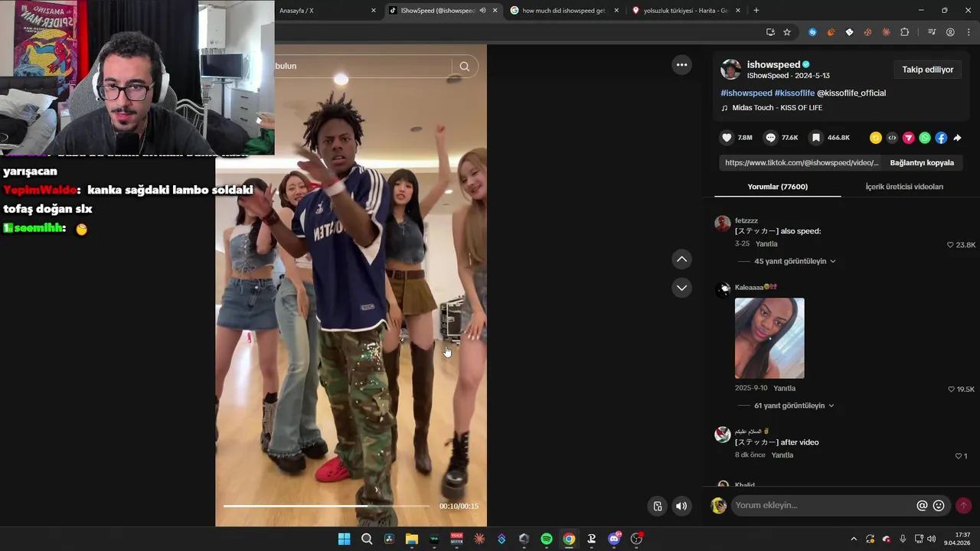The height and width of the screenshot is (551, 980).
Task: Bookmark this page with the star icon
Action: (x=787, y=32)
